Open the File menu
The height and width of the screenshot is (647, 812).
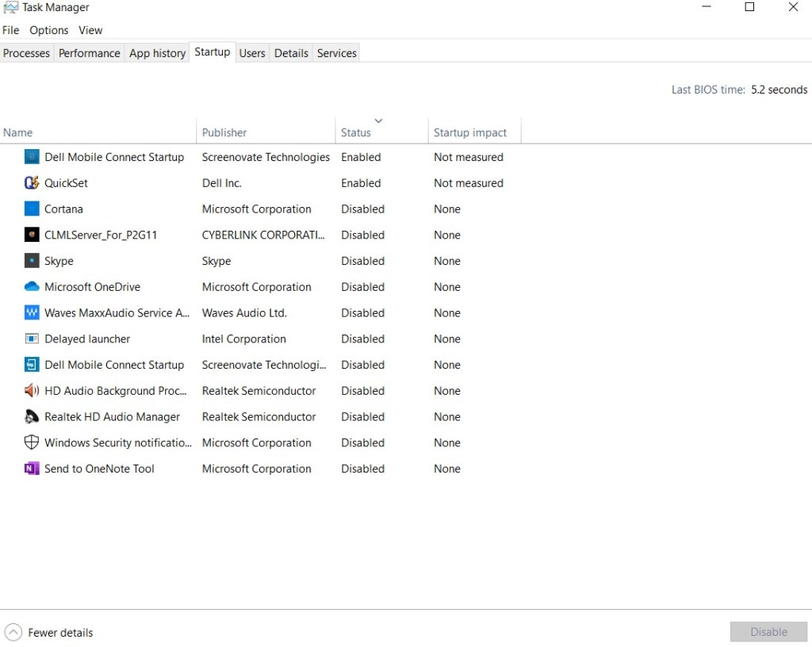pyautogui.click(x=11, y=30)
